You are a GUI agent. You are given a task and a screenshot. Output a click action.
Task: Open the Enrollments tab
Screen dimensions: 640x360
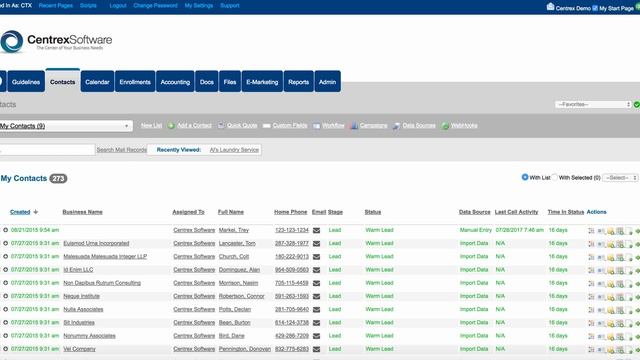click(135, 82)
